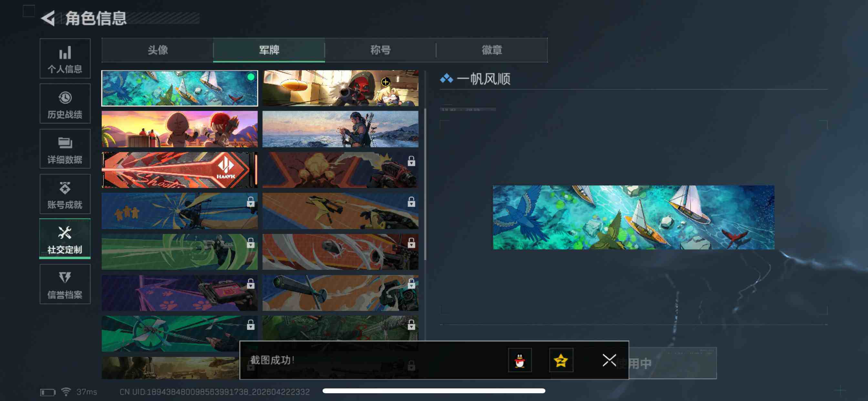The width and height of the screenshot is (868, 401).
Task: Select the red-hooded sniper cartoon dog tag
Action: click(340, 88)
